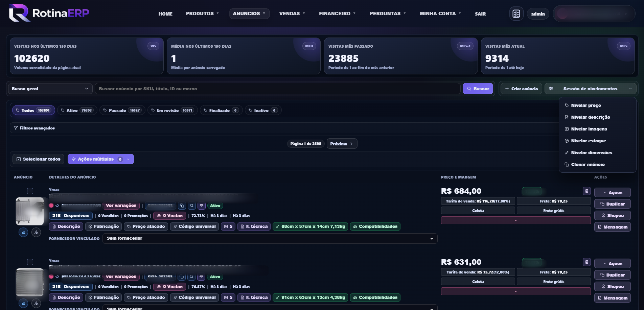Image resolution: width=644 pixels, height=310 pixels.
Task: Open Ações dropdown for R$ 684,00 listing
Action: pyautogui.click(x=612, y=192)
